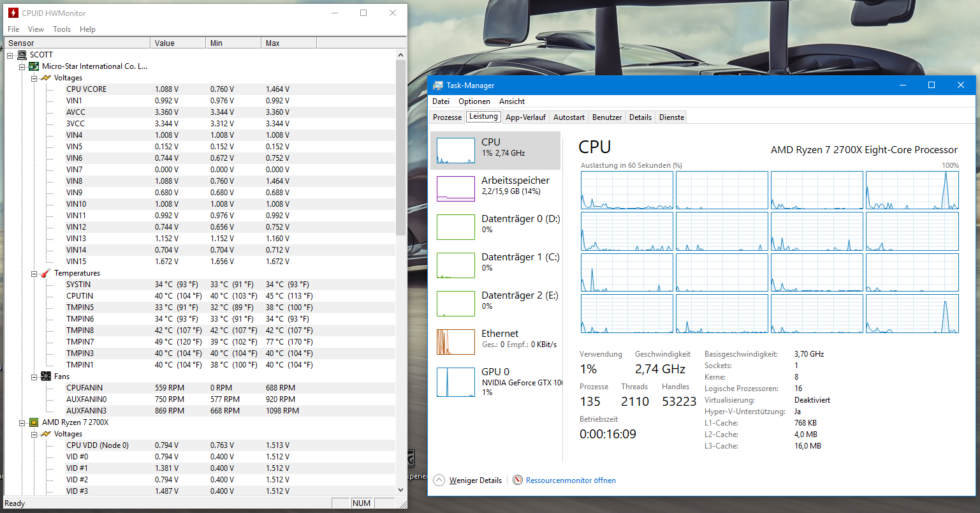Click the Min column header
The height and width of the screenshot is (513, 980).
click(234, 43)
